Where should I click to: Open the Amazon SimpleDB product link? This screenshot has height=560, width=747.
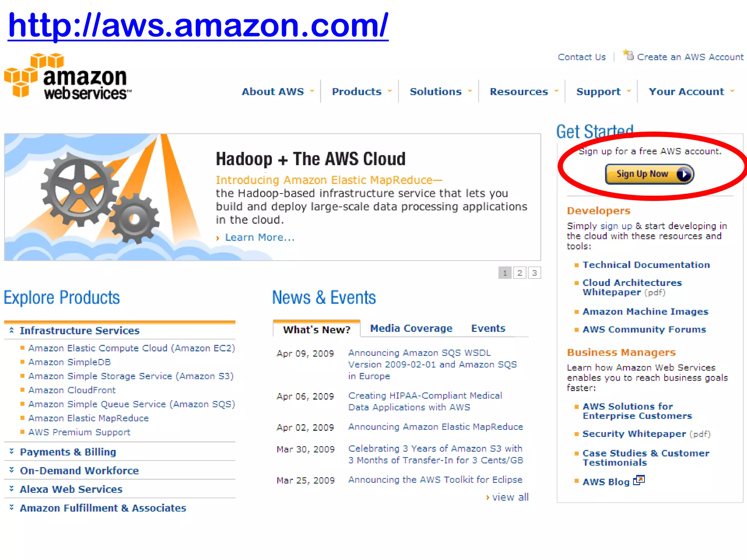coord(70,362)
